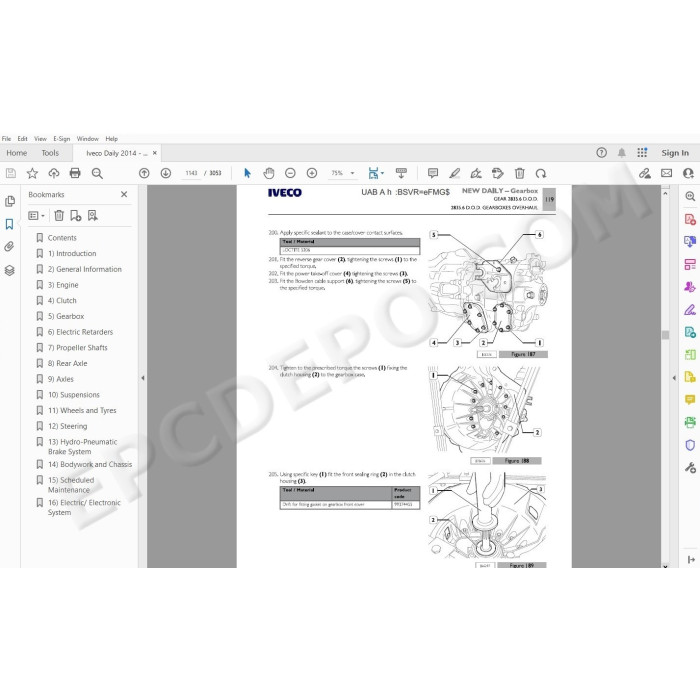Enable scrolling mode keyboard icon
Image resolution: width=700 pixels, height=700 pixels.
(x=401, y=173)
